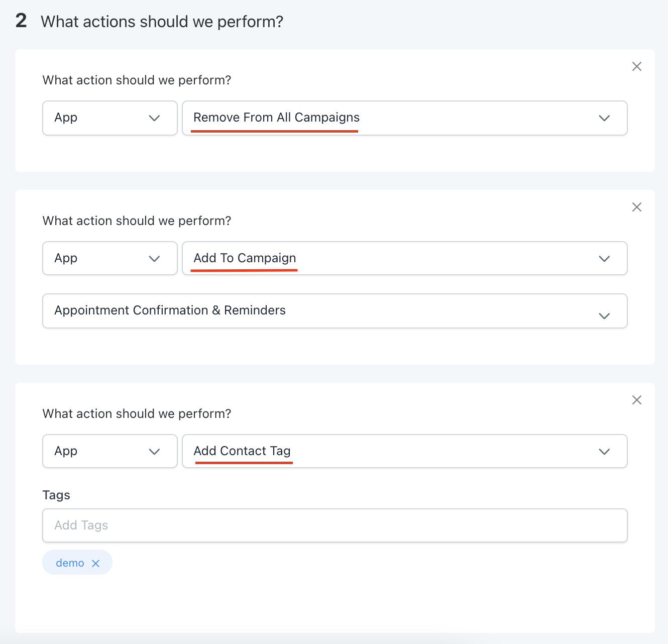The width and height of the screenshot is (668, 644).
Task: Click the chevron in Remove From All Campaigns field
Action: (x=604, y=118)
